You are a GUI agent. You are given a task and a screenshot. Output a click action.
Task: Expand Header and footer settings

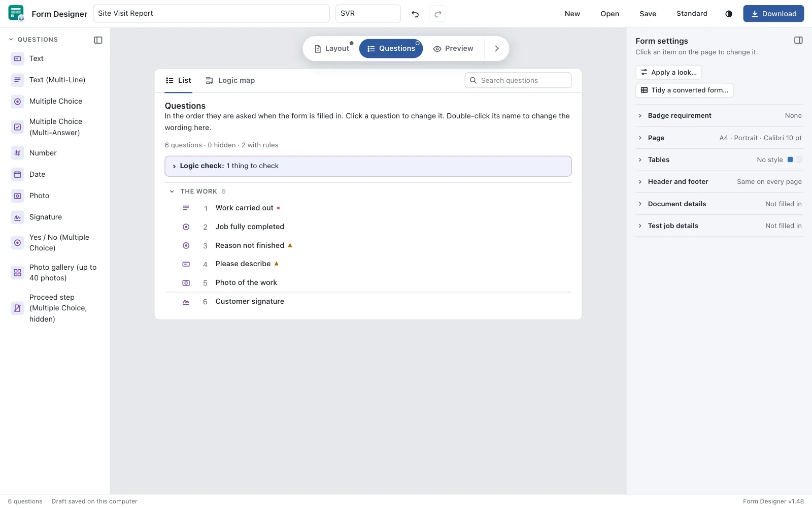pyautogui.click(x=719, y=181)
